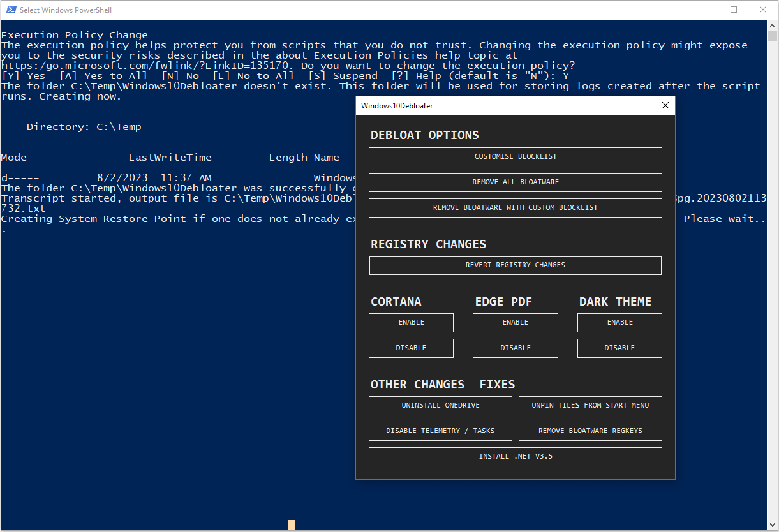Select Remove All Bloatware

516,182
